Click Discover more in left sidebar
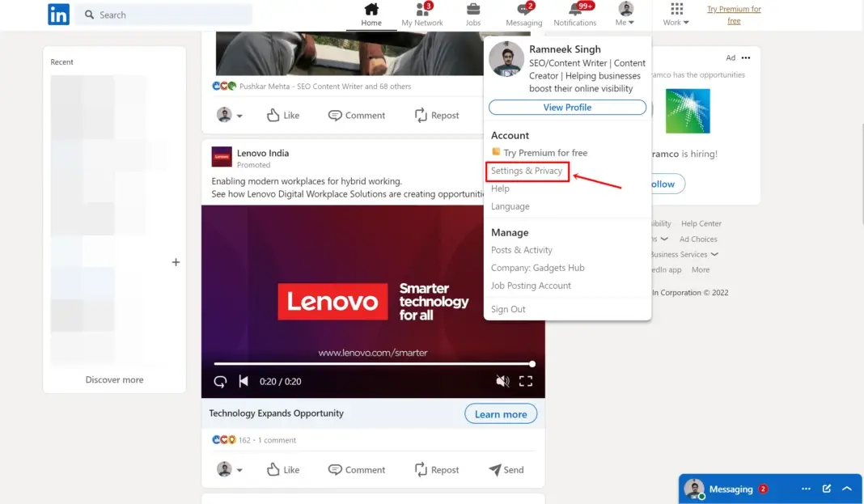The height and width of the screenshot is (504, 864). click(115, 379)
